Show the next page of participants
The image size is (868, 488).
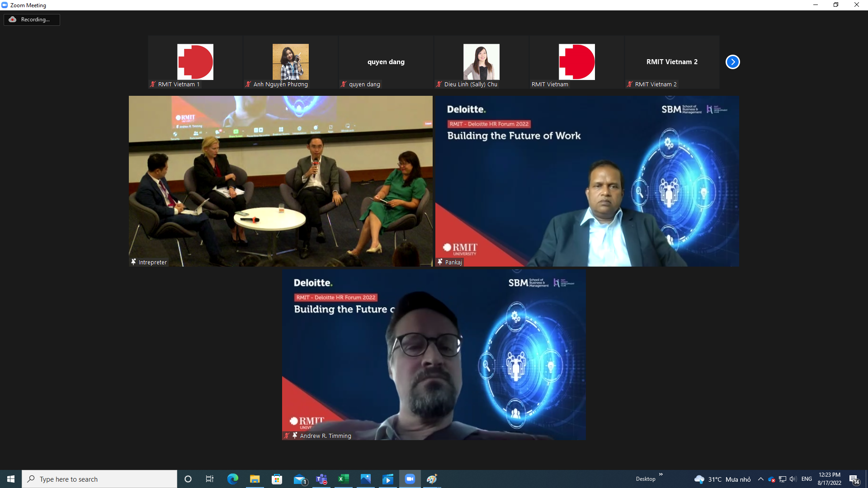[x=732, y=62]
